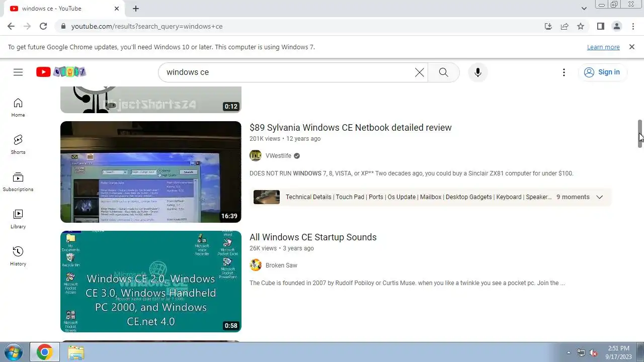644x362 pixels.
Task: Open the Chrome three-dot menu
Action: pyautogui.click(x=632, y=26)
